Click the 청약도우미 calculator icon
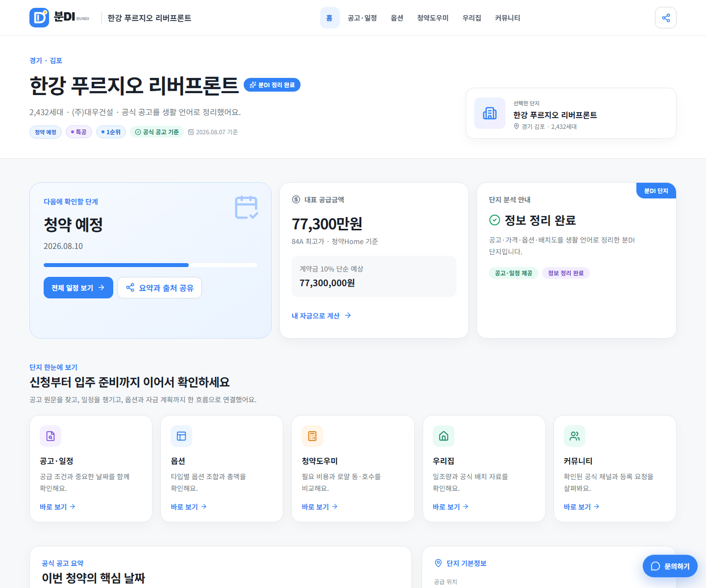This screenshot has width=706, height=588. click(x=312, y=436)
